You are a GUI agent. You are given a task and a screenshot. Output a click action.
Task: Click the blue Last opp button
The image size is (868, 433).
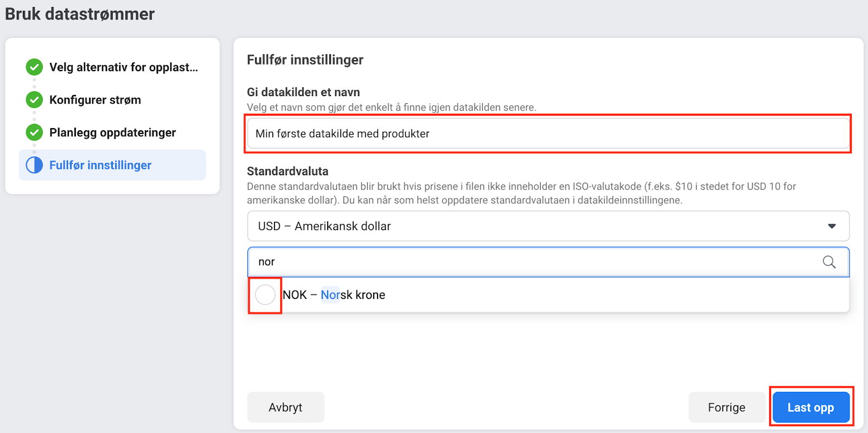pos(810,407)
